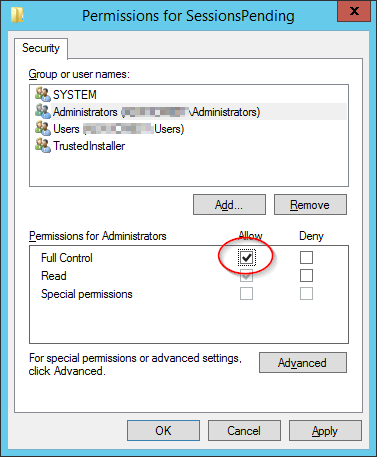
Task: Confirm changes with OK button
Action: pyautogui.click(x=163, y=431)
